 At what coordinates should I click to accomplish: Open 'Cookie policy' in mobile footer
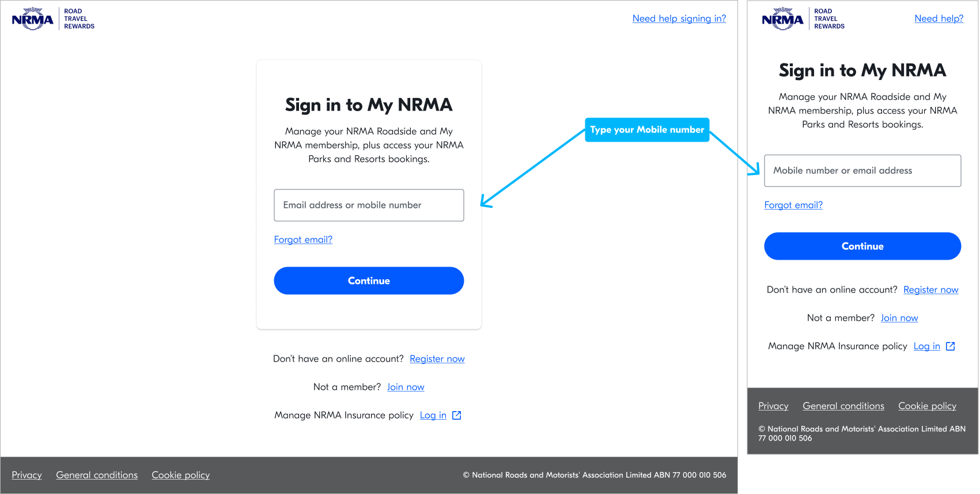pyautogui.click(x=928, y=406)
